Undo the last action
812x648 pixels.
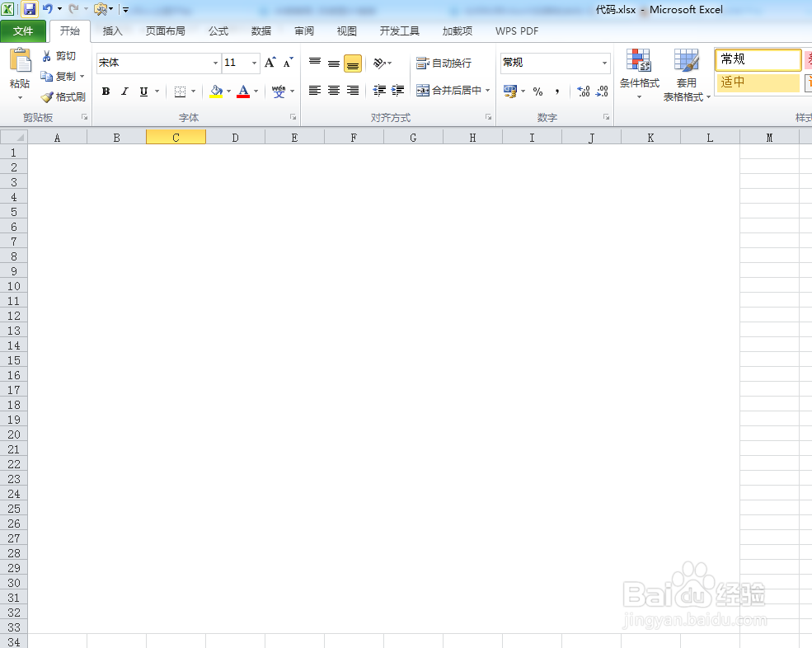(47, 9)
